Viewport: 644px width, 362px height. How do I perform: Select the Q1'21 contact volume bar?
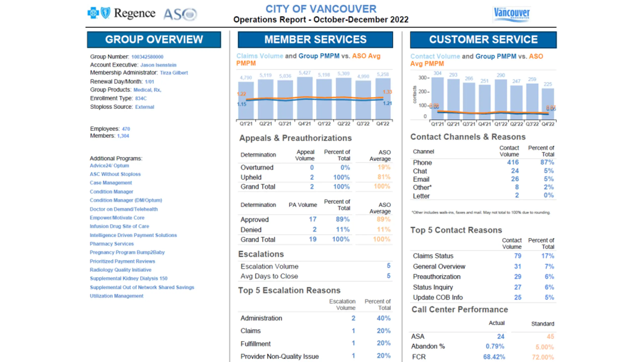point(437,98)
